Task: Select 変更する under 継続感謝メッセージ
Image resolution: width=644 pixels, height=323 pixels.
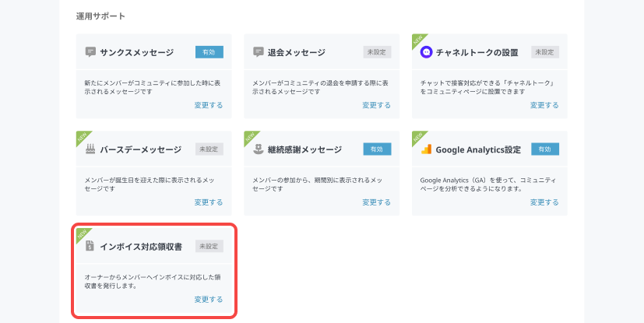Action: pyautogui.click(x=376, y=202)
